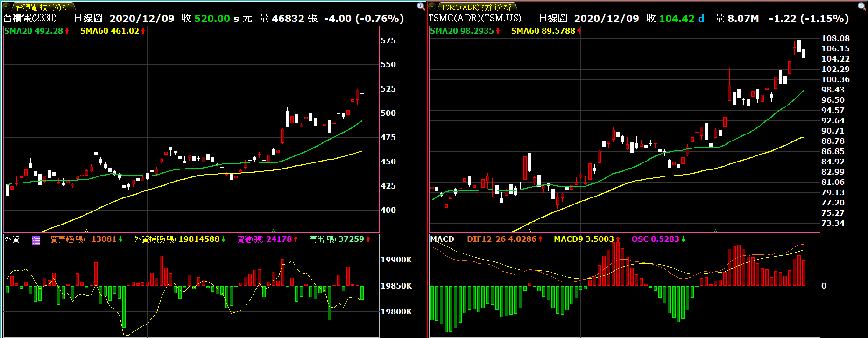
Task: Click the 575 price axis label
Action: pyautogui.click(x=388, y=41)
